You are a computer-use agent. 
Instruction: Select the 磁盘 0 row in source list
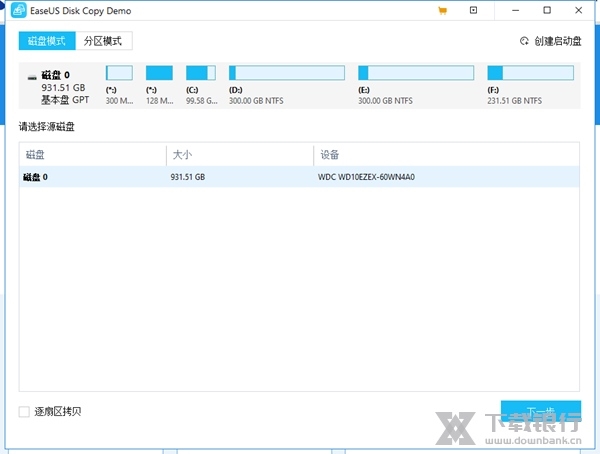[x=299, y=177]
